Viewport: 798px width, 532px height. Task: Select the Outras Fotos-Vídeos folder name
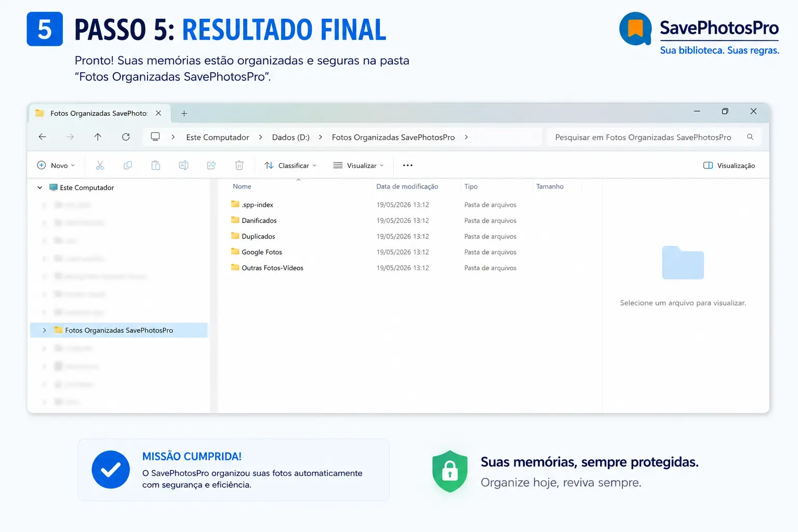(x=272, y=268)
